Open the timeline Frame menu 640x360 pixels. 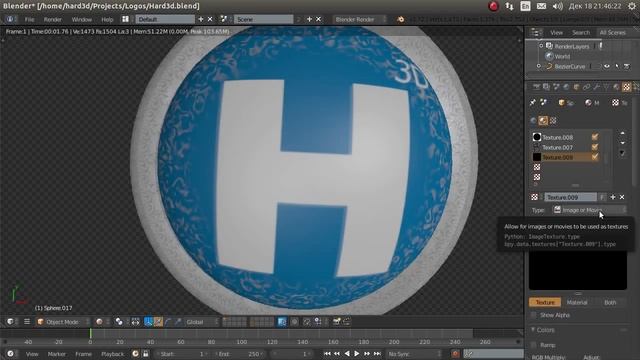(x=83, y=354)
